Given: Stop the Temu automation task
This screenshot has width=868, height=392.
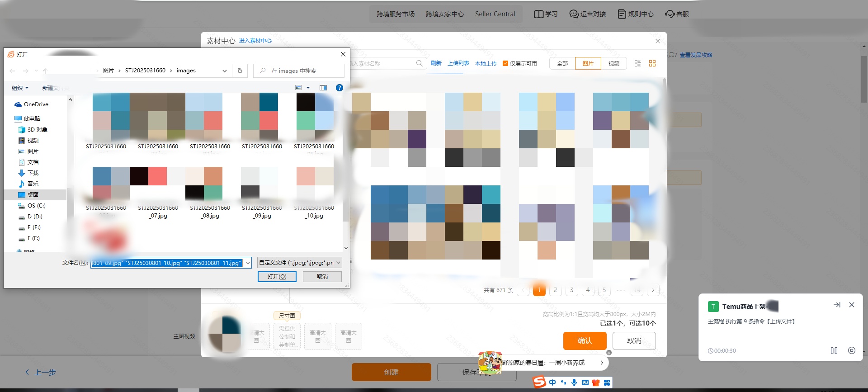Looking at the screenshot, I should [x=852, y=350].
